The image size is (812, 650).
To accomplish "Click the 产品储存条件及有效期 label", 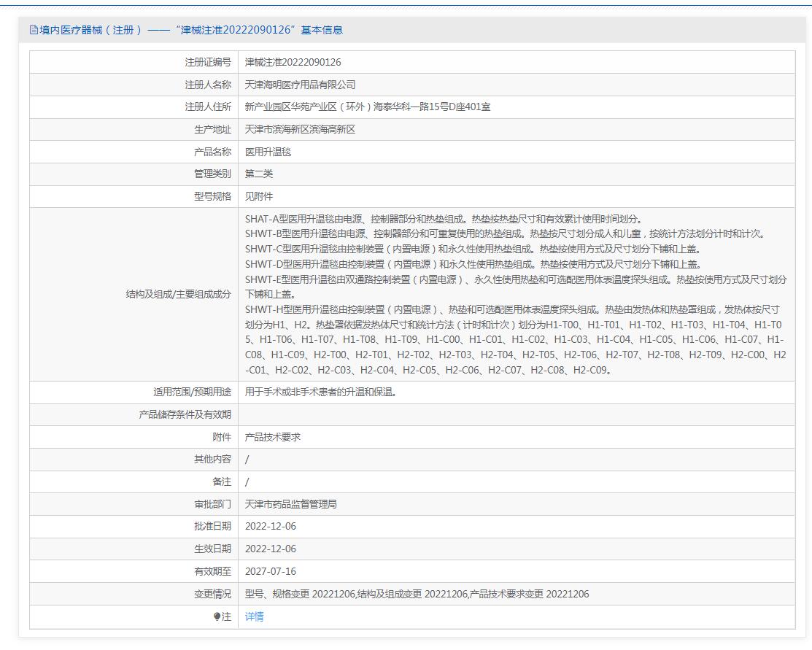I will [x=185, y=415].
